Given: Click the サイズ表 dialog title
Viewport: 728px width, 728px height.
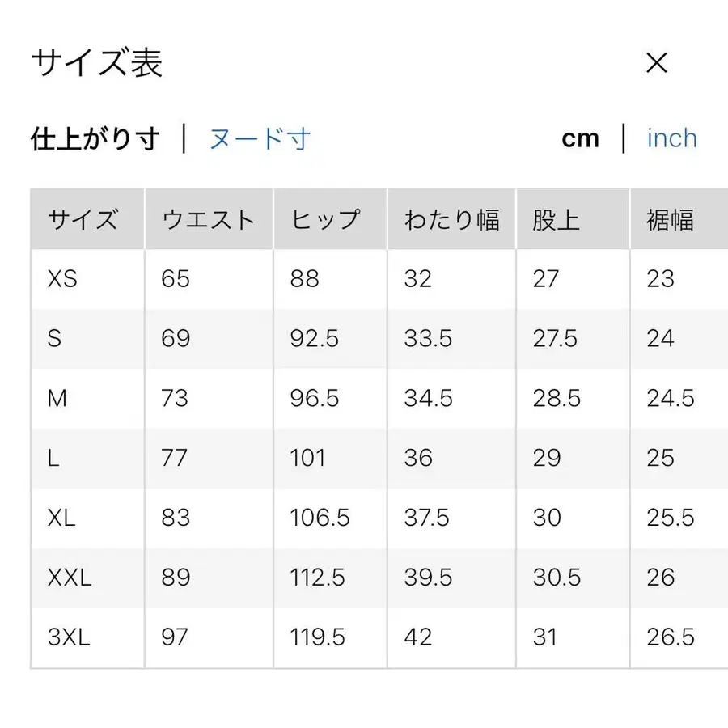Looking at the screenshot, I should (x=96, y=62).
